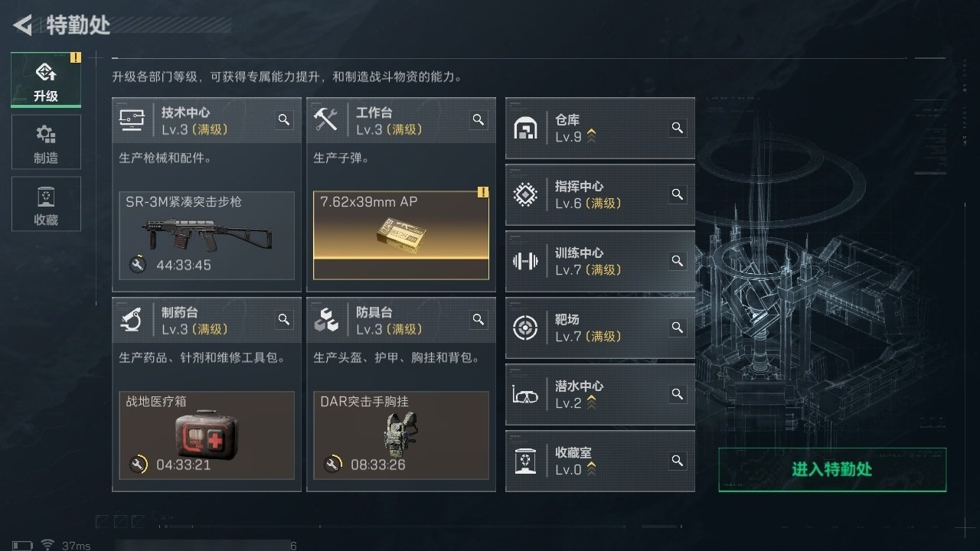Inspect 制药台 via its magnifier icon
Viewport: 980px width, 551px height.
coord(284,319)
